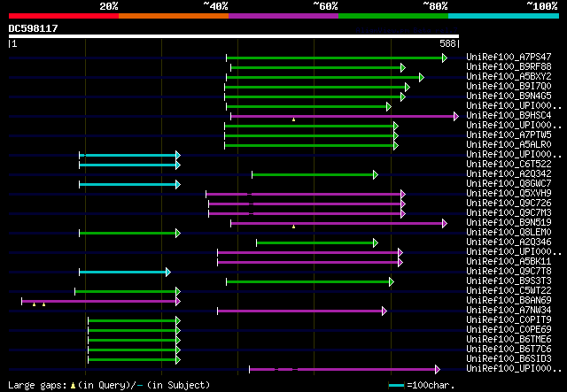567x392 pixels.
Task: Click the arrowhead ending the B9I7Q0 alignment
Action: (x=408, y=87)
